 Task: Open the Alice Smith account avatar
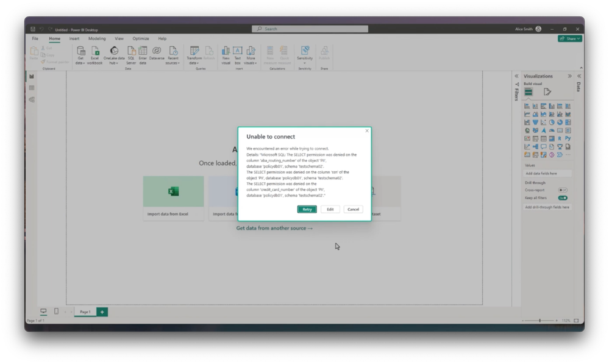pyautogui.click(x=538, y=29)
